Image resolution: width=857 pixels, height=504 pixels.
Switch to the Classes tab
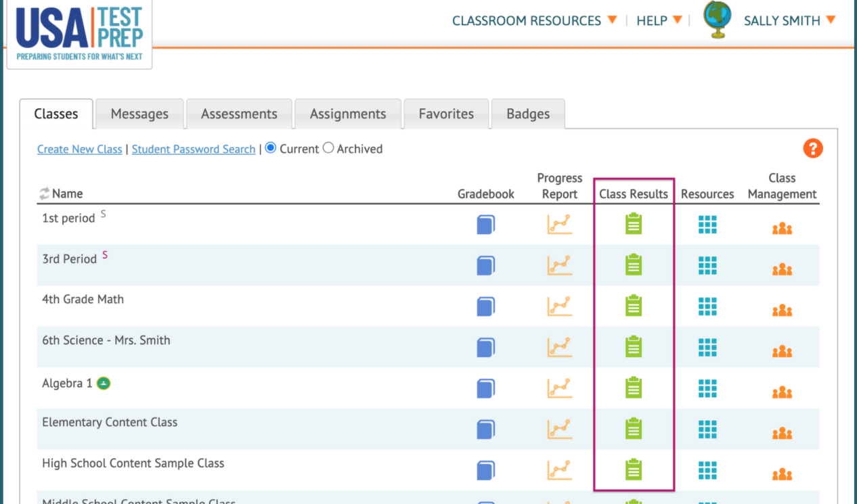(56, 114)
